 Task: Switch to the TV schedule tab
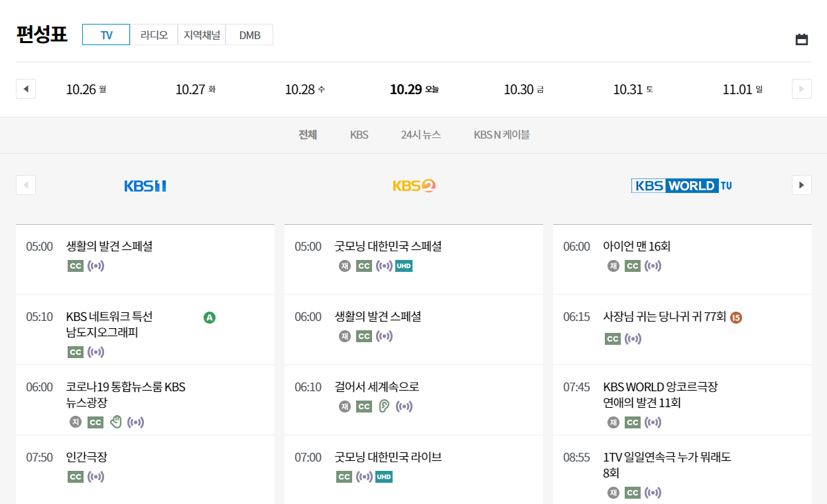106,34
